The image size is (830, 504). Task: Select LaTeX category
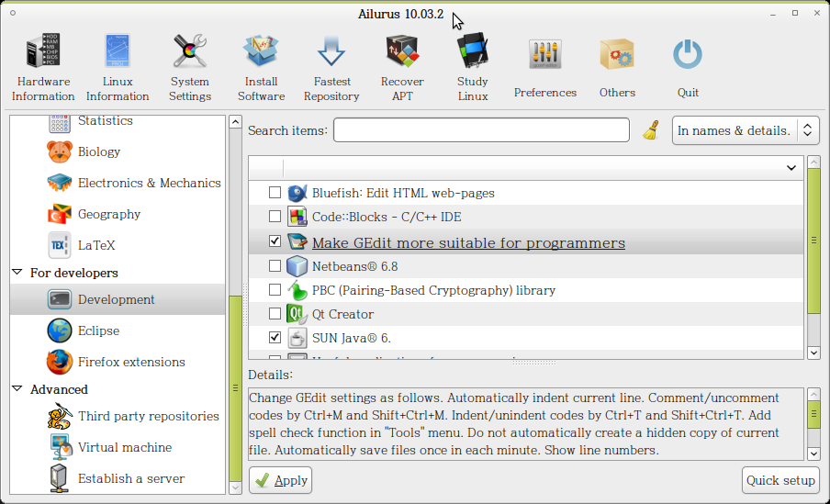point(118,246)
